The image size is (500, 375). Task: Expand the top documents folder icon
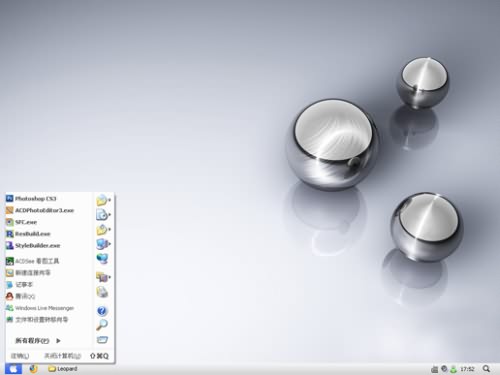pos(103,200)
